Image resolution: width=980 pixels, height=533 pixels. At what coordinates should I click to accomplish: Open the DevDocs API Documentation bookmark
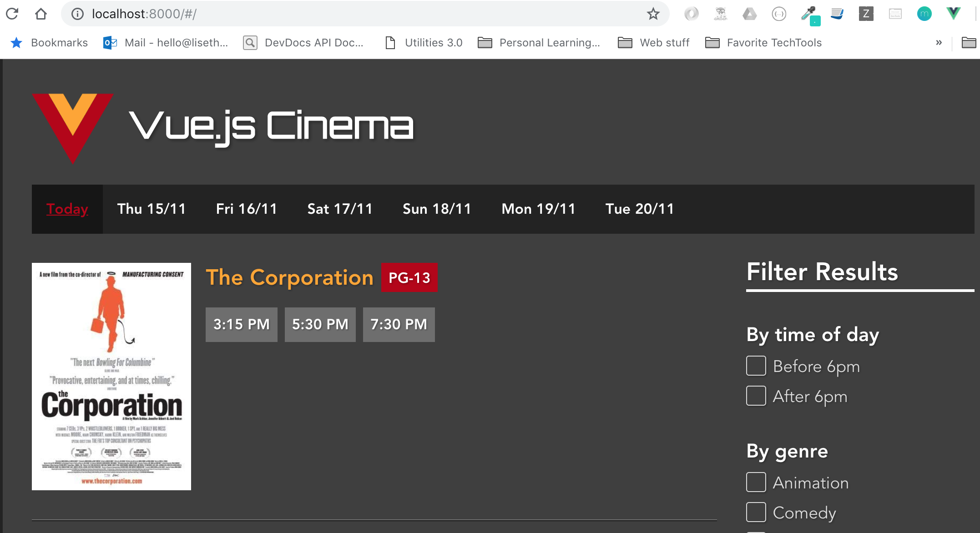pyautogui.click(x=303, y=43)
